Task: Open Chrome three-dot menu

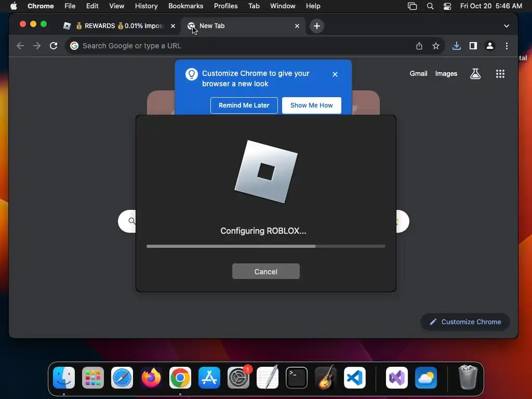Action: coord(507,46)
